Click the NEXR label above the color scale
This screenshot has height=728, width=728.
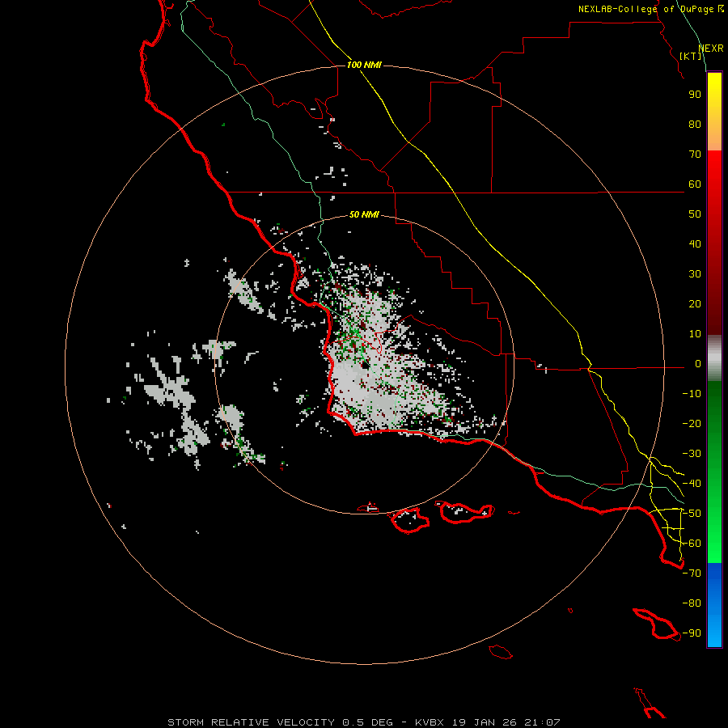point(711,49)
